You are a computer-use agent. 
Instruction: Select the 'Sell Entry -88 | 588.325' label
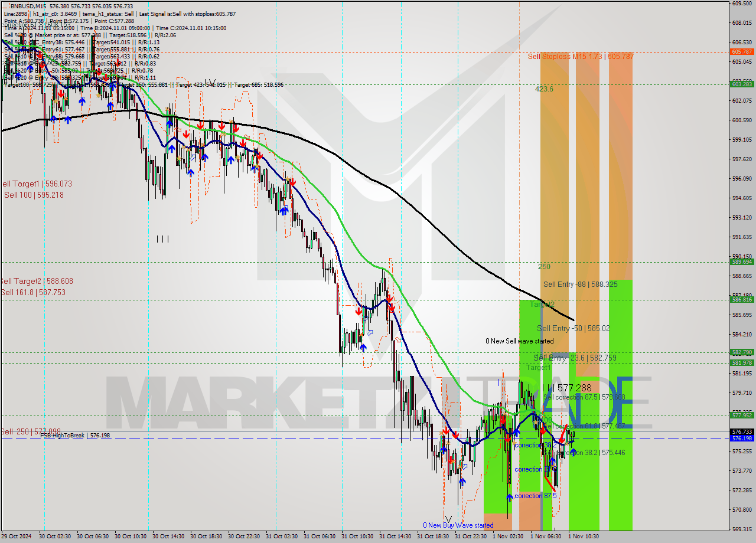pos(581,284)
